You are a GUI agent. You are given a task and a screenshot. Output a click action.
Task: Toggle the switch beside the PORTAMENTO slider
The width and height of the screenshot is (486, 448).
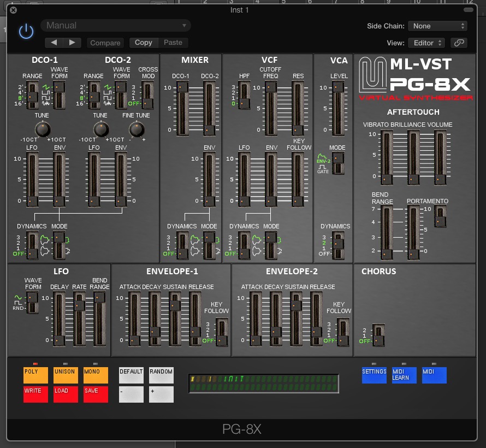coord(441,216)
